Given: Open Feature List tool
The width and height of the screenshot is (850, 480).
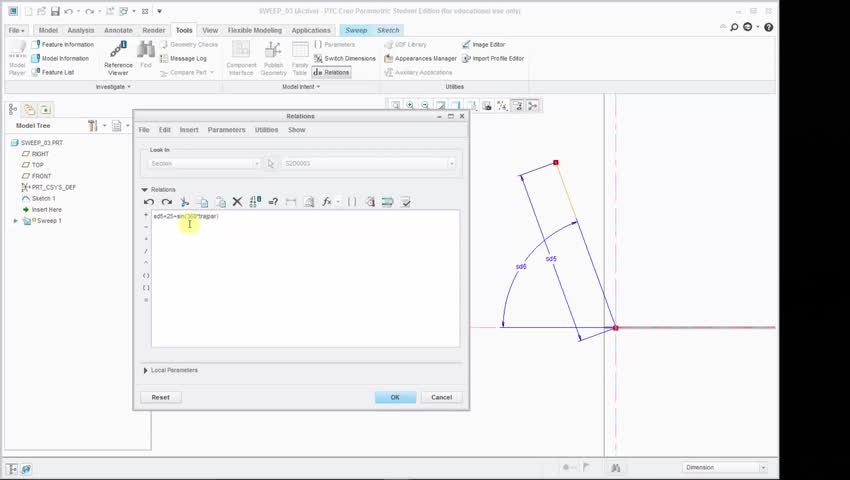Looking at the screenshot, I should [53, 72].
